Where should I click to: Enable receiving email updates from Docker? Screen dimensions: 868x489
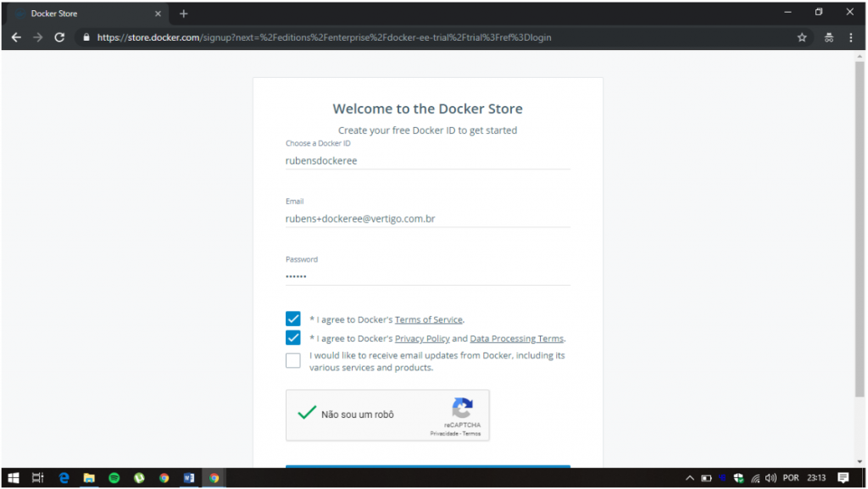point(293,361)
